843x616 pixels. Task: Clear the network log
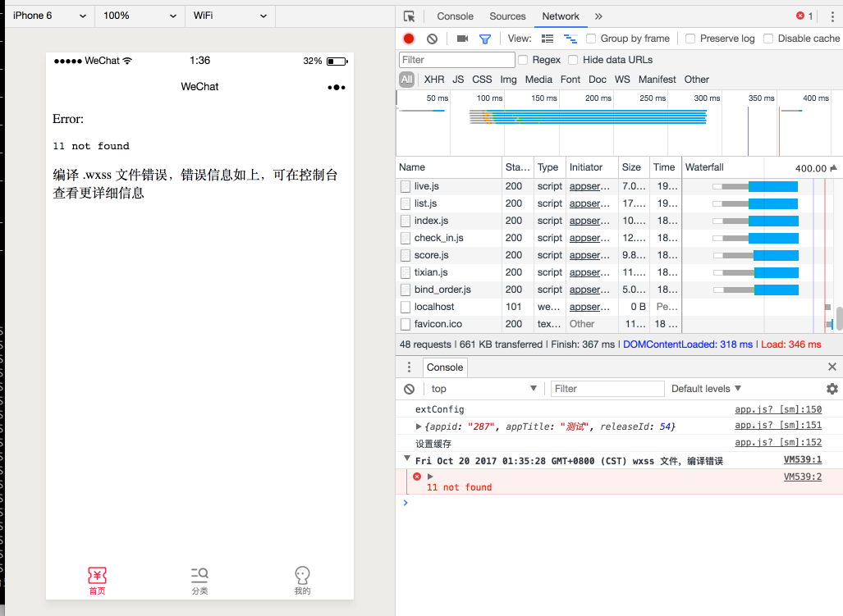click(x=433, y=39)
